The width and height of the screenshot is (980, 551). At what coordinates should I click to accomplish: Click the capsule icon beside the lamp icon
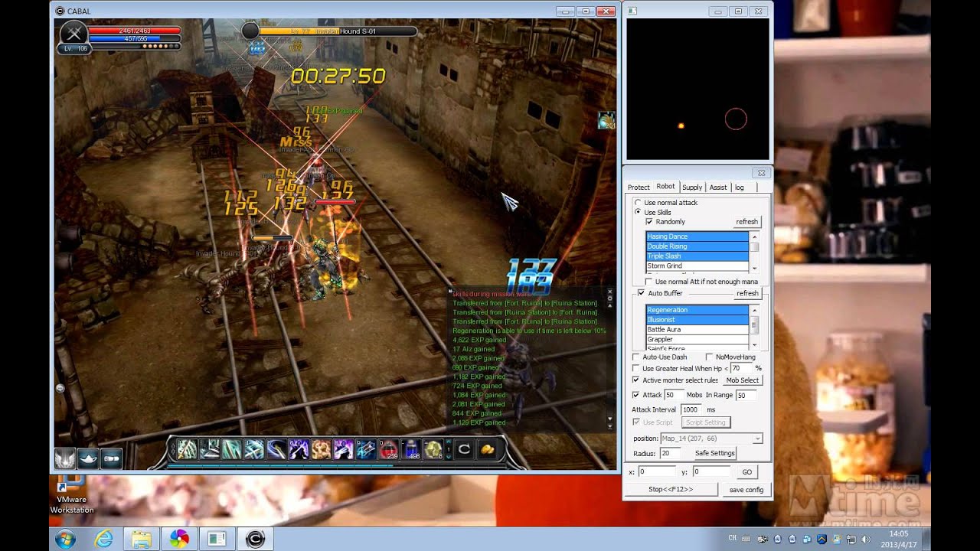(111, 458)
